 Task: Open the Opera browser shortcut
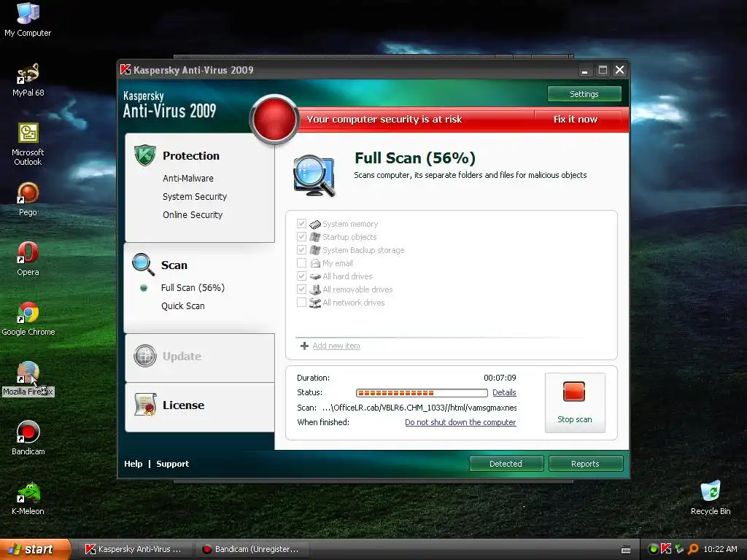coord(28,259)
